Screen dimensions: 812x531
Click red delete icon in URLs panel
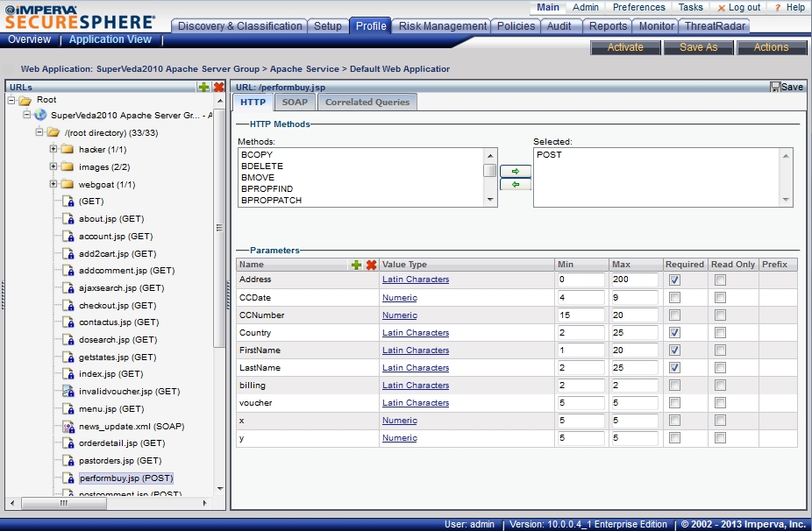(218, 87)
